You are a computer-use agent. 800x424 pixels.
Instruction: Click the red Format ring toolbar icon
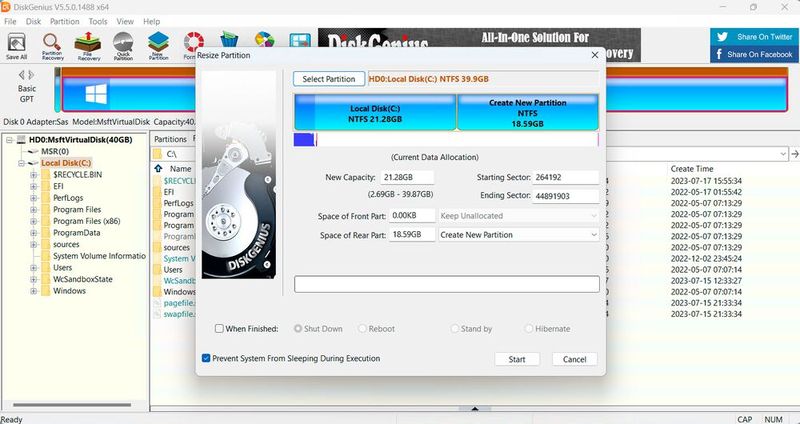tap(193, 42)
